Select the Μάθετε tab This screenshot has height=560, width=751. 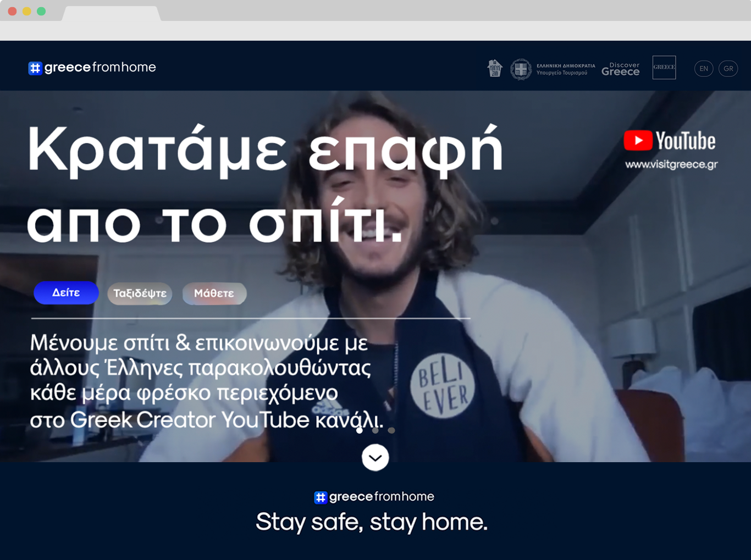214,293
